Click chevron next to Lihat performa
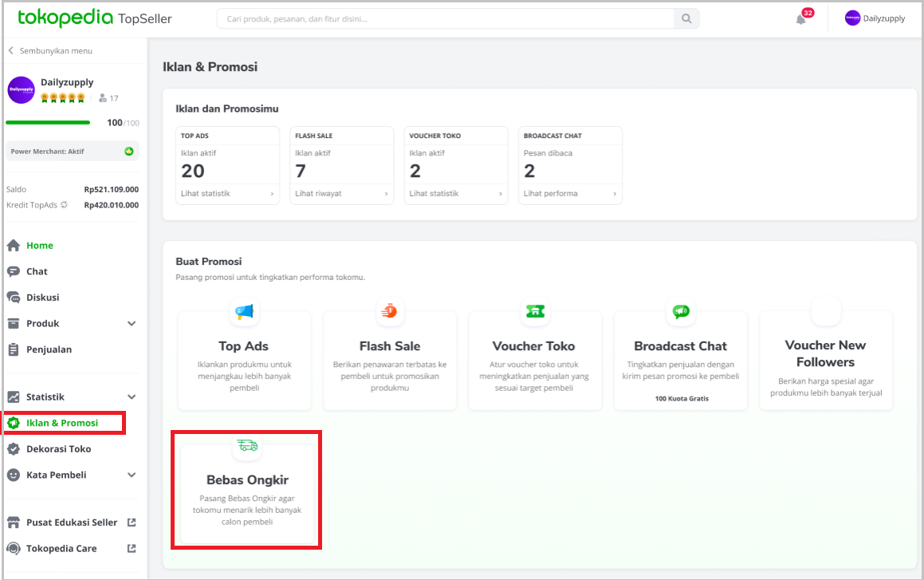The image size is (924, 580). coord(615,194)
